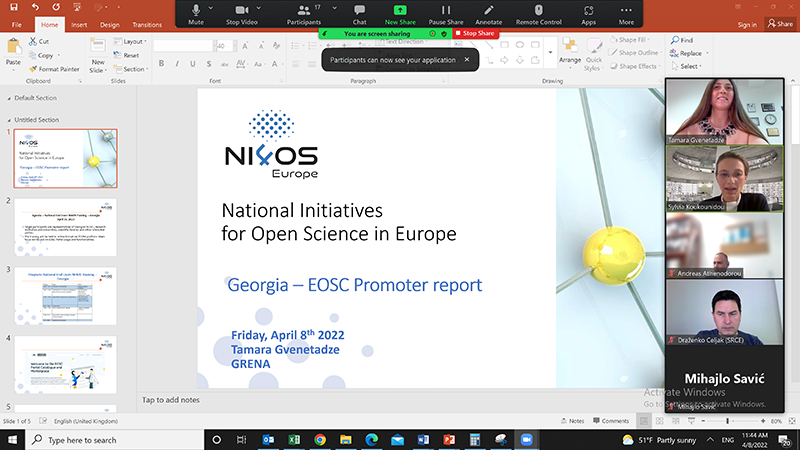Click the PowerPoint Share button
Screen dimensions: 800x450
pyautogui.click(x=781, y=24)
